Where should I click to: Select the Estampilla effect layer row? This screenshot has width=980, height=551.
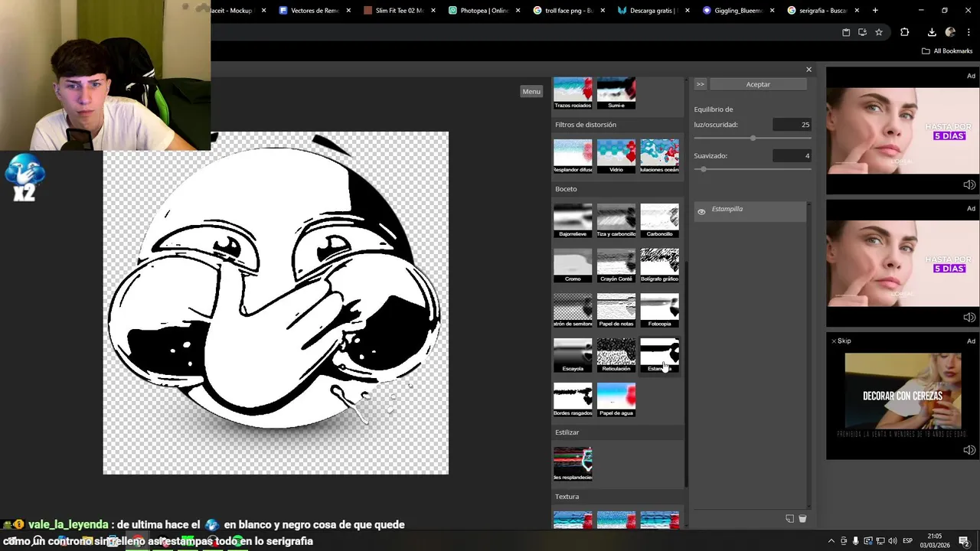tap(750, 212)
